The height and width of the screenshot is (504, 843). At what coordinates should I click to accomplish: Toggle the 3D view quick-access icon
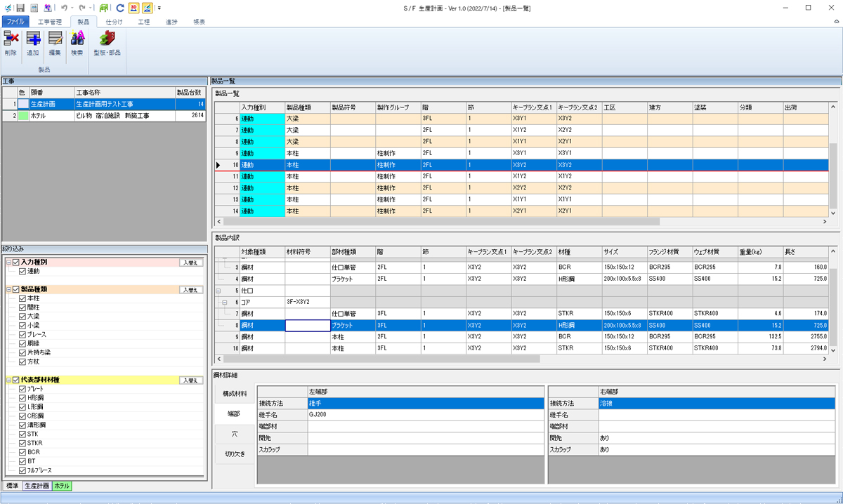(x=133, y=8)
